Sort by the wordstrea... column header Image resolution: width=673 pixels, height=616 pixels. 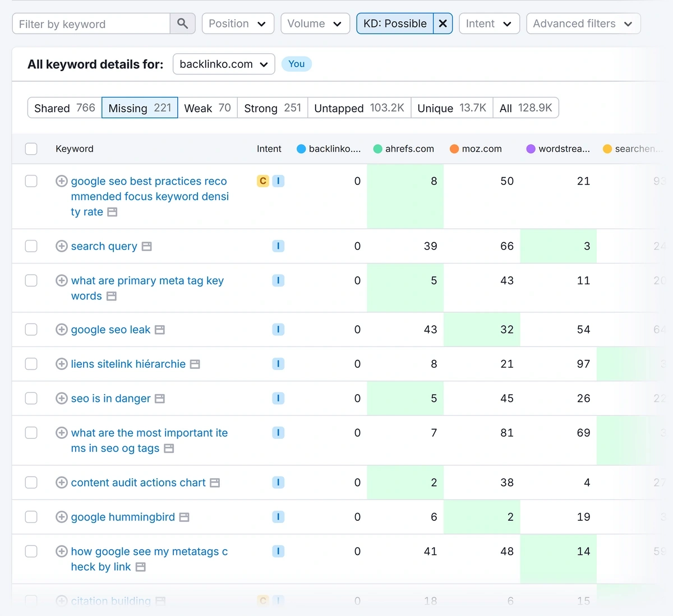click(x=558, y=149)
